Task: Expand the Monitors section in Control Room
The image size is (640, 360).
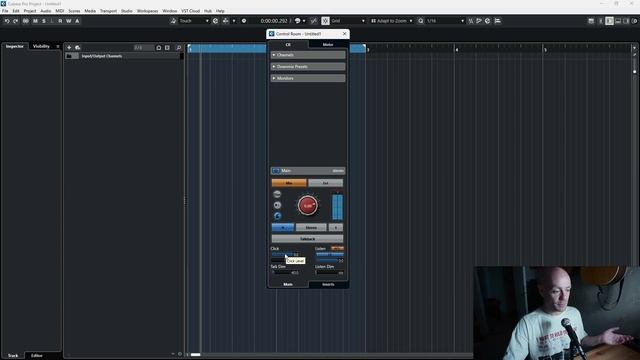Action: (x=308, y=78)
